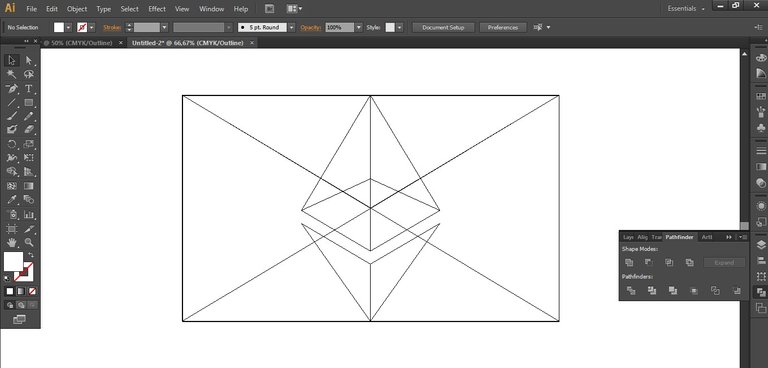768x368 pixels.
Task: Select the Direct Selection tool
Action: coord(29,60)
